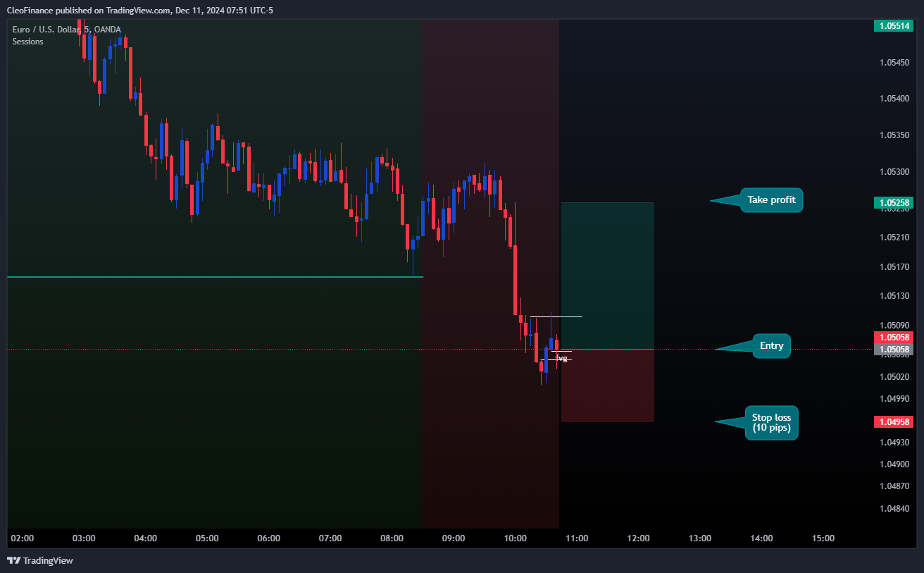This screenshot has height=573, width=924.
Task: Select the teal take-profit zone of the position
Action: pos(608,276)
